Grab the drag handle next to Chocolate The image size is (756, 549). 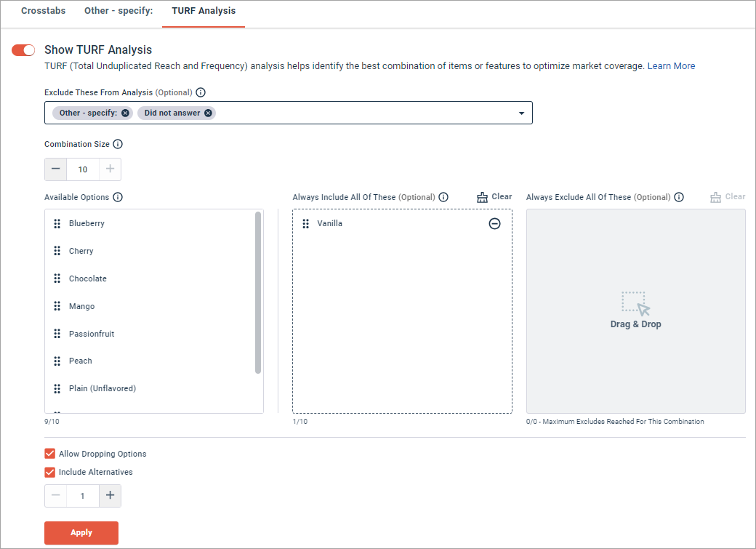click(x=57, y=278)
